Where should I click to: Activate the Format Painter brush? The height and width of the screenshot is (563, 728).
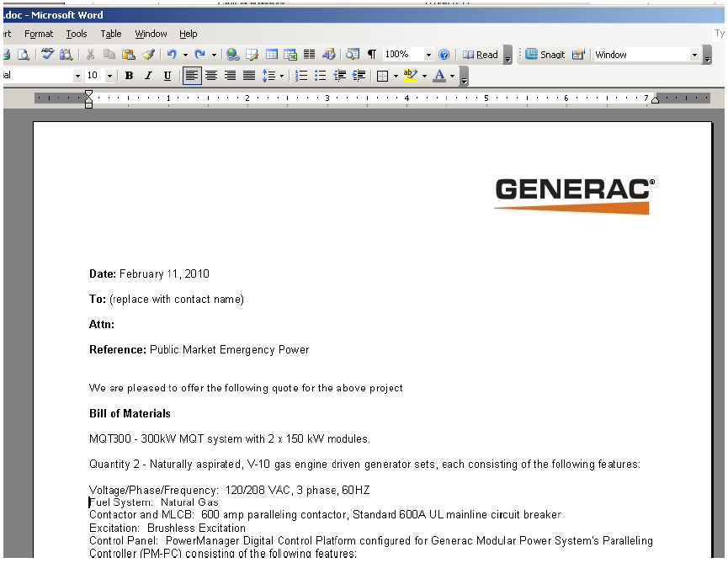(x=148, y=55)
